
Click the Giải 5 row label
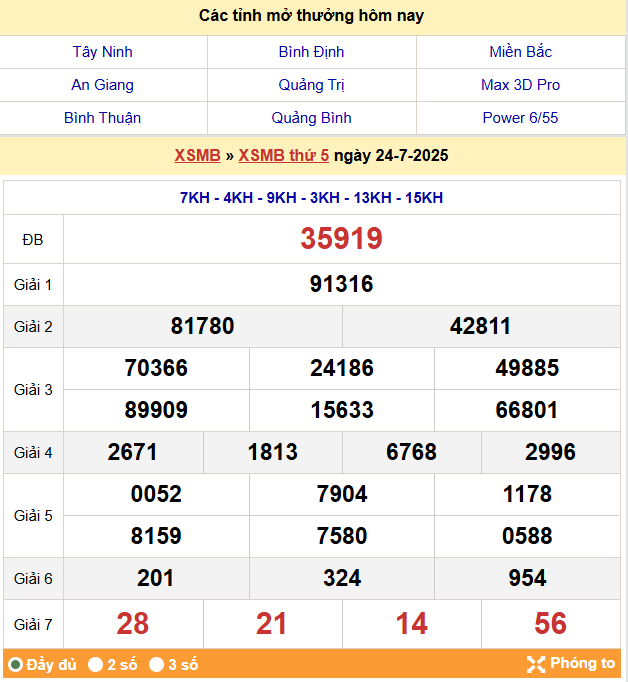pyautogui.click(x=33, y=516)
